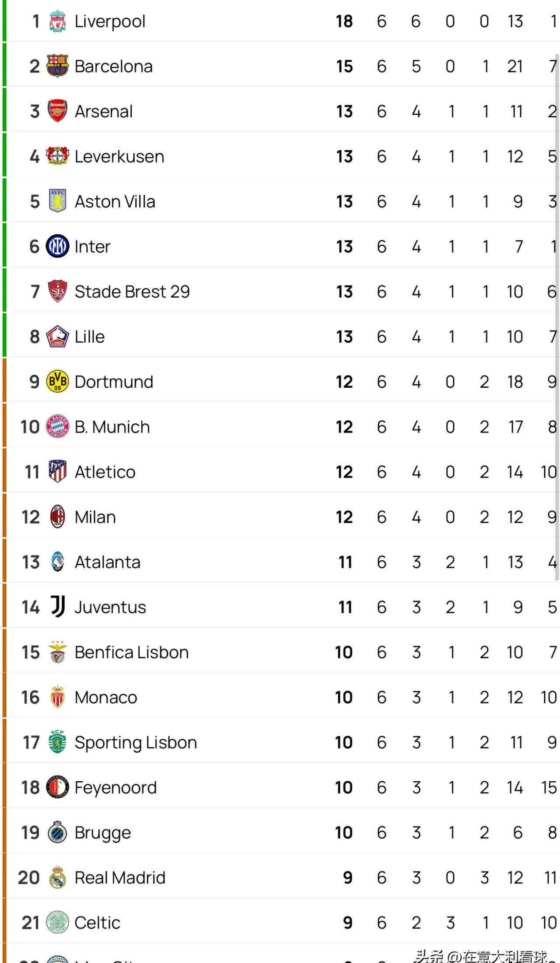Select the Benfica Lisbon team name
560x963 pixels.
[x=131, y=653]
